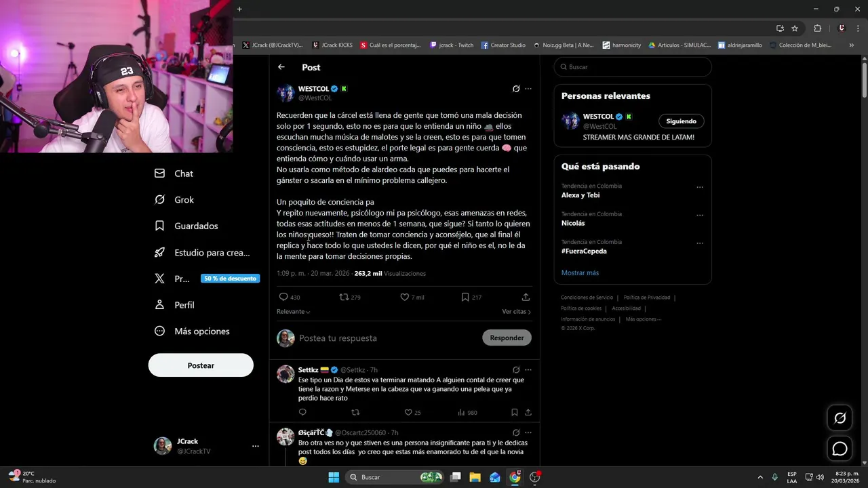Open Condiciones de Servicio link

click(x=587, y=298)
